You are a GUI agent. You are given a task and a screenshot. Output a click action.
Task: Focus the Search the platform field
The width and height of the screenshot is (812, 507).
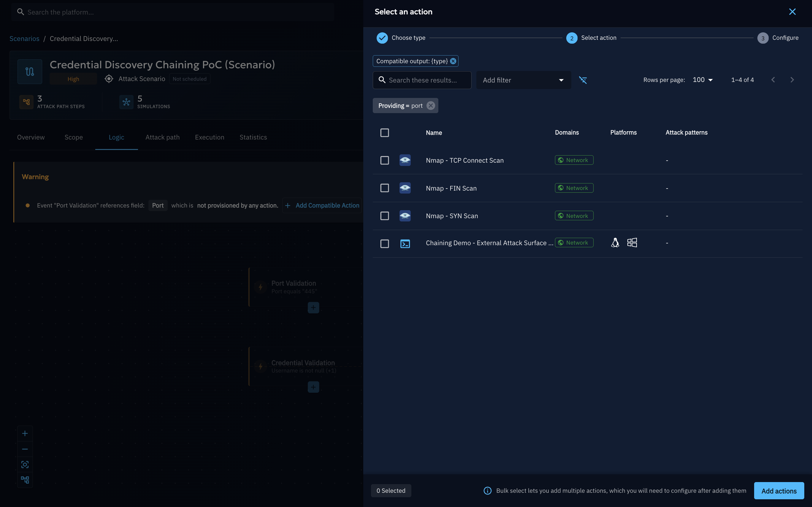[x=173, y=12]
